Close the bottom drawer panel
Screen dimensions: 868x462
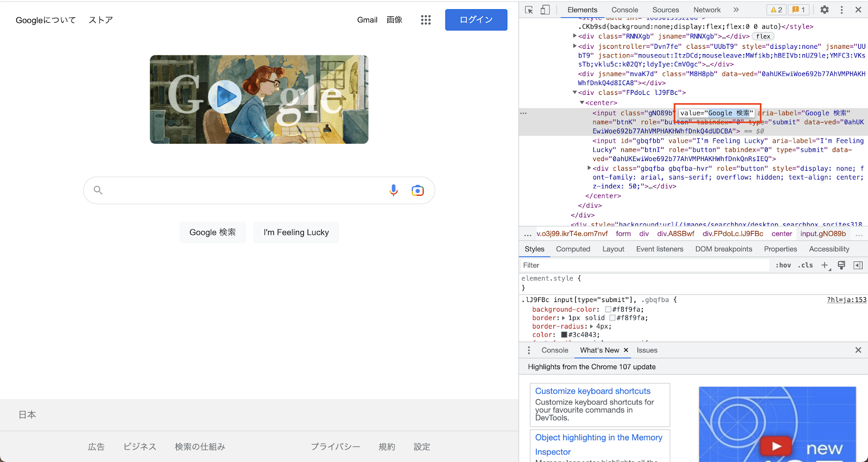(858, 350)
